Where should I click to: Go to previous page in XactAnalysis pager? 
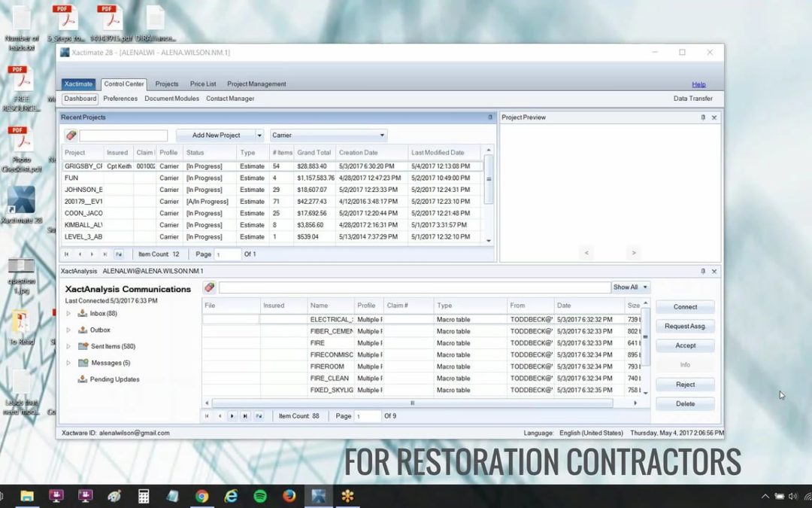[220, 415]
